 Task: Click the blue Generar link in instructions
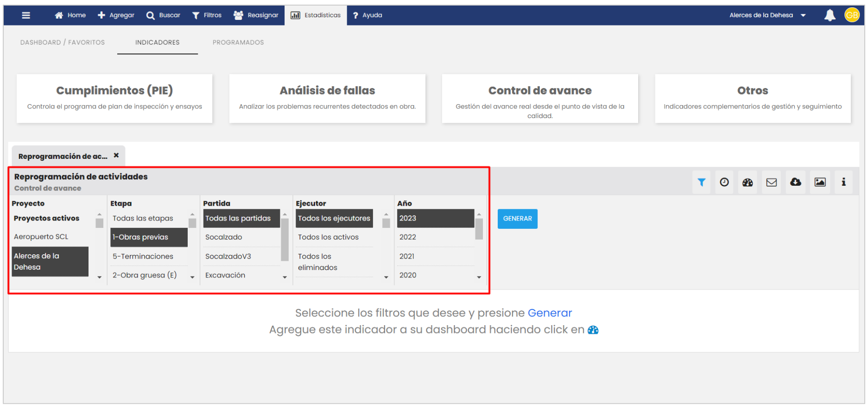coord(550,313)
